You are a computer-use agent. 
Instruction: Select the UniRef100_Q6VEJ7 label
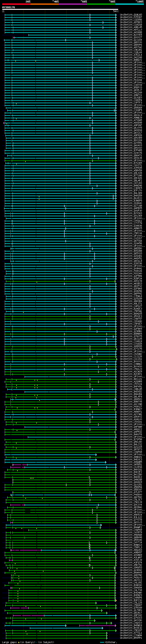131,90
